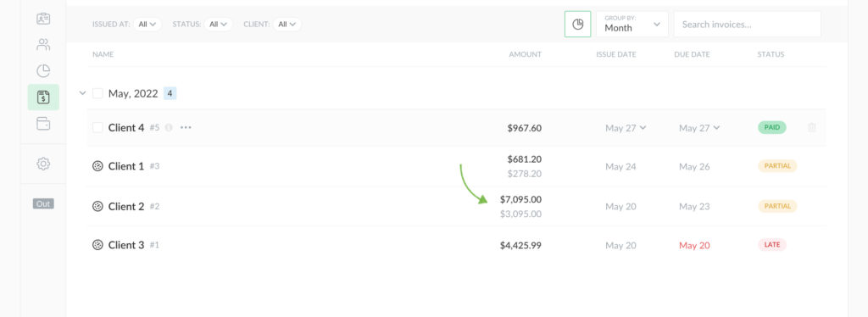Click Client 1 due date May 26
868x317 pixels.
click(x=694, y=166)
